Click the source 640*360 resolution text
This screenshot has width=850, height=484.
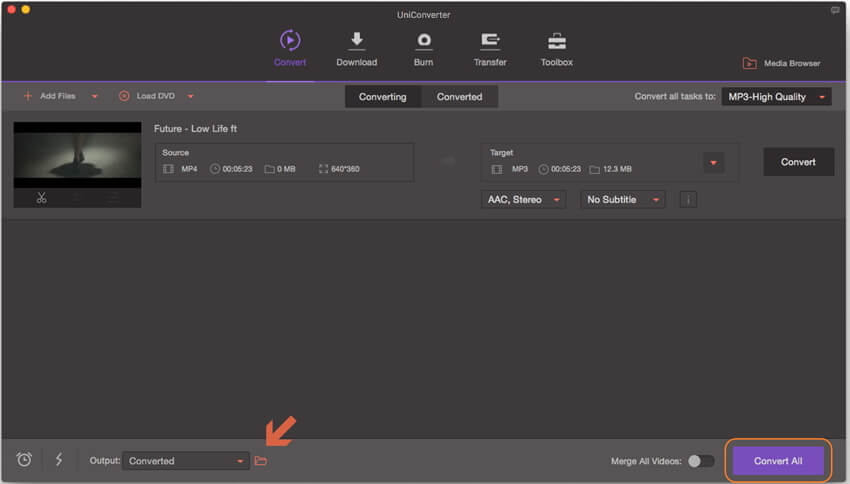(345, 169)
